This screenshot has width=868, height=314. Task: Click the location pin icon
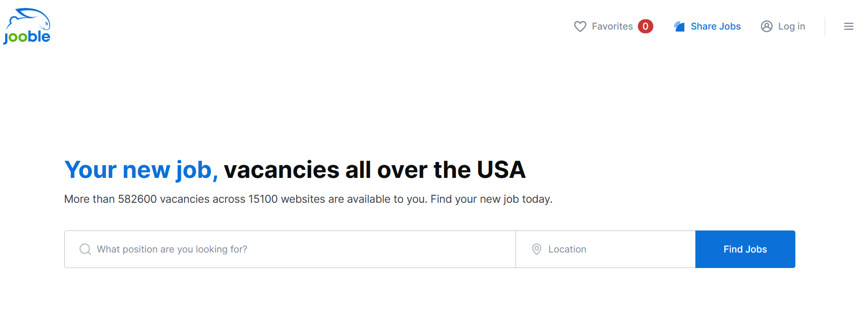point(537,249)
